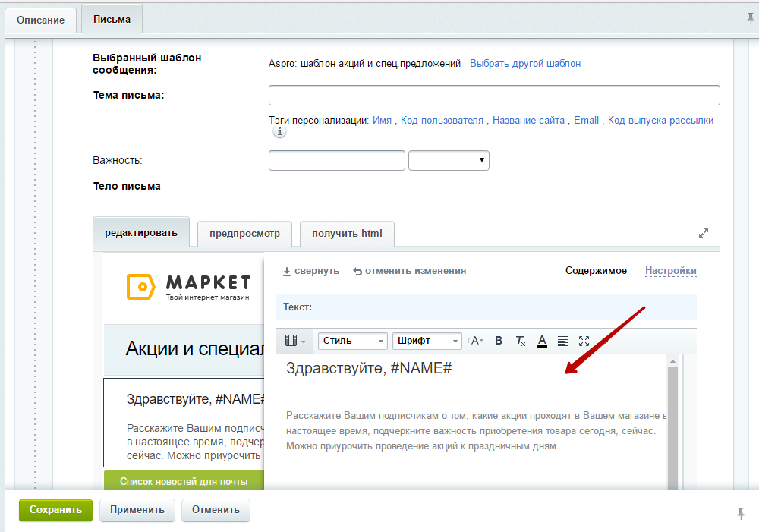This screenshot has width=759, height=532.
Task: Click the text alignment icon
Action: coord(563,342)
